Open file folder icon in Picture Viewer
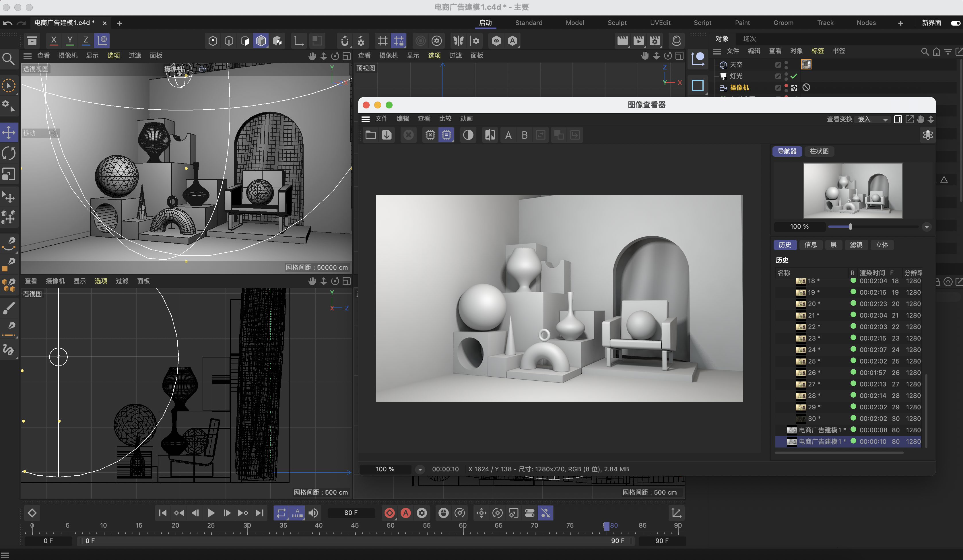The height and width of the screenshot is (560, 963). click(x=371, y=135)
